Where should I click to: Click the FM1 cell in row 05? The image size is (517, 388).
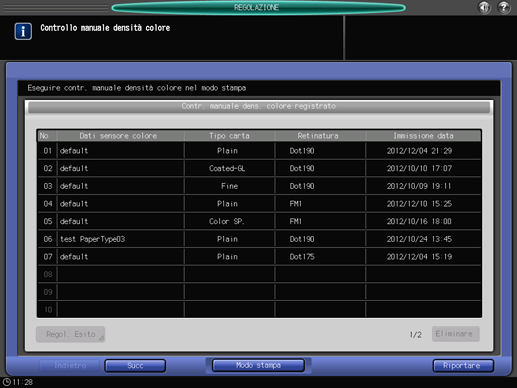click(320, 221)
